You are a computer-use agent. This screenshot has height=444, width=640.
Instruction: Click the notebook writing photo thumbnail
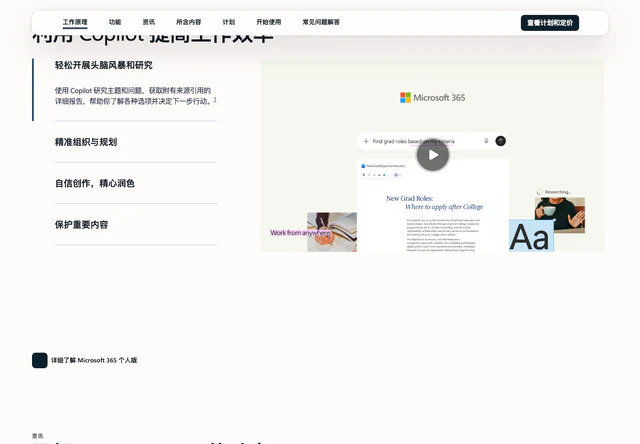[x=332, y=232]
